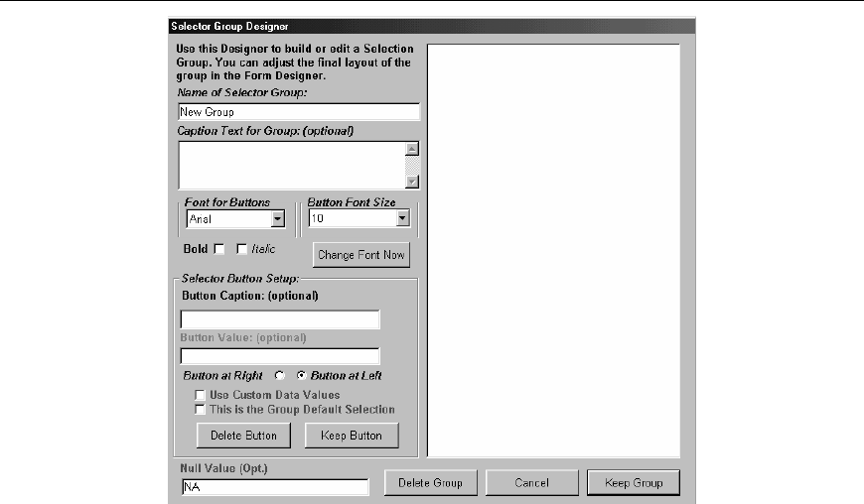Click the Delete Button button
This screenshot has height=504, width=864.
coord(243,436)
